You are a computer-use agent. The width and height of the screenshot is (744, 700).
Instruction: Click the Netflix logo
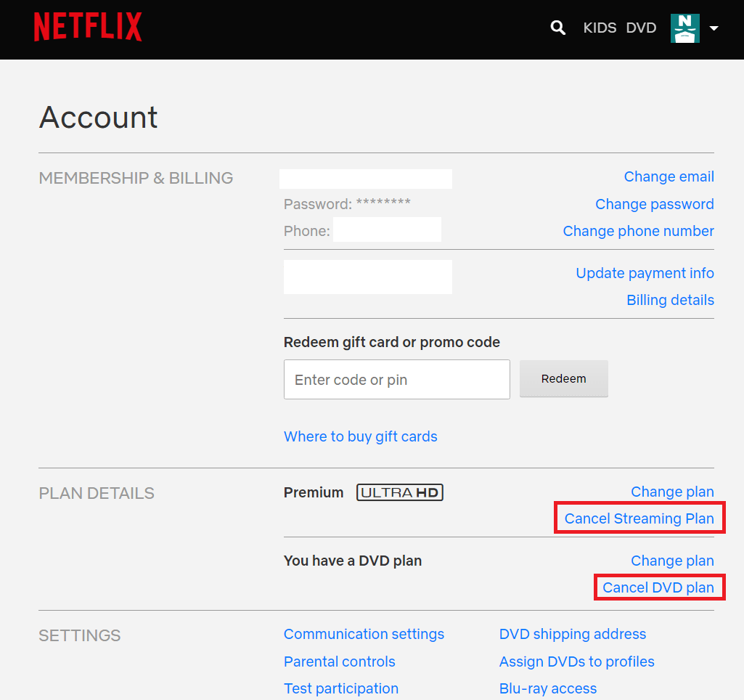click(x=88, y=27)
